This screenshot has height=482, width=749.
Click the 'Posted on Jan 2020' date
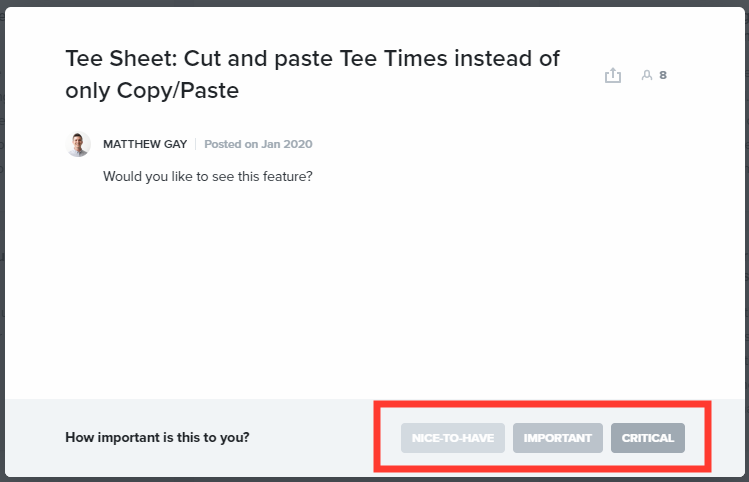258,144
